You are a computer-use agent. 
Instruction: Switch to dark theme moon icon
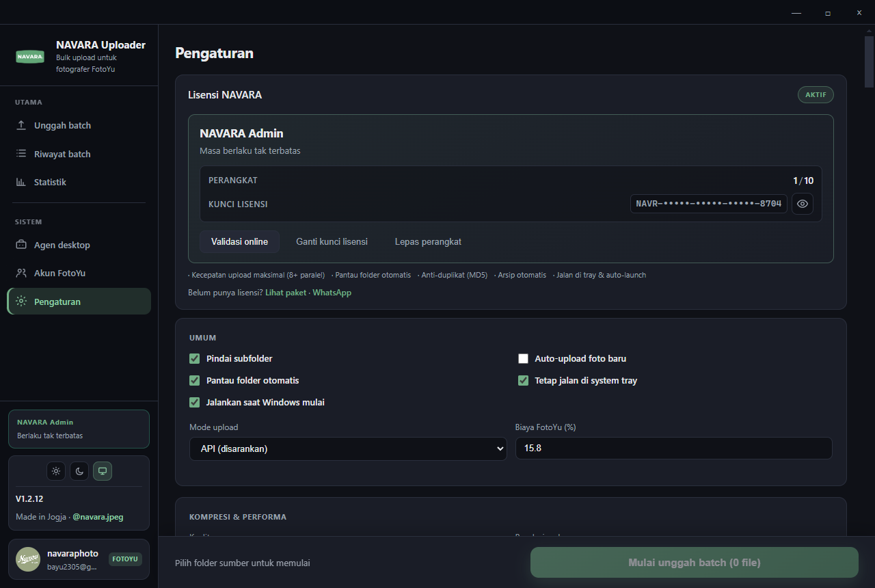point(79,471)
